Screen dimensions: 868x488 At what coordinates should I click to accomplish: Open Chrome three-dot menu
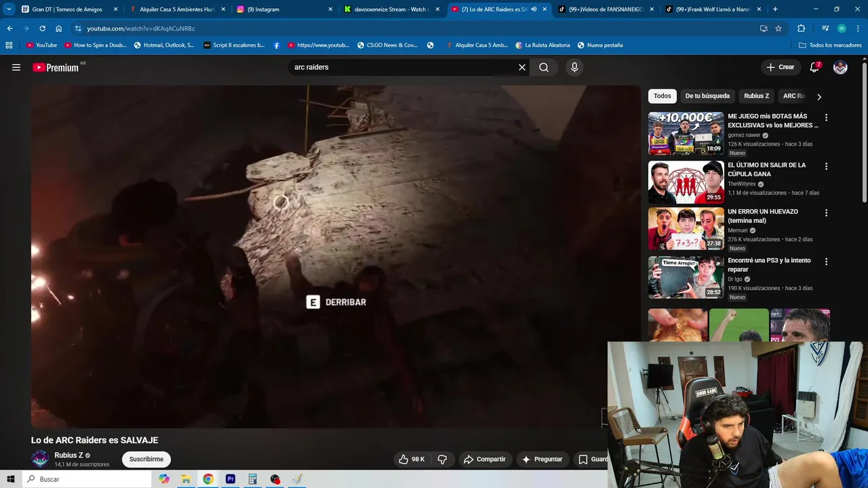click(x=858, y=28)
